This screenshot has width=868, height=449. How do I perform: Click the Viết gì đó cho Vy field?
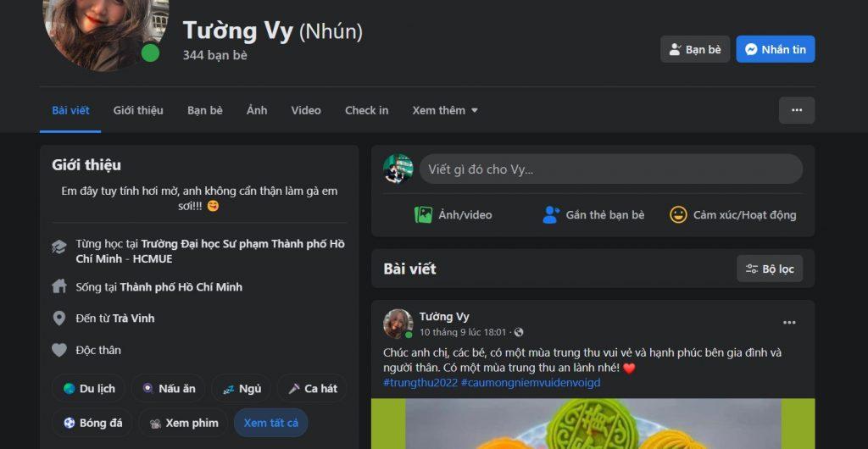(610, 169)
